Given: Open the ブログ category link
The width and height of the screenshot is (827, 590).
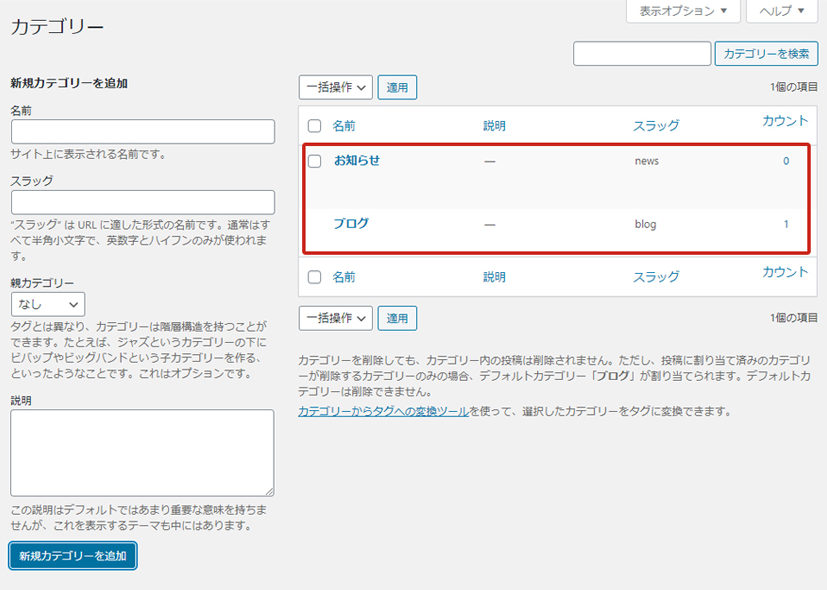Looking at the screenshot, I should click(x=351, y=223).
